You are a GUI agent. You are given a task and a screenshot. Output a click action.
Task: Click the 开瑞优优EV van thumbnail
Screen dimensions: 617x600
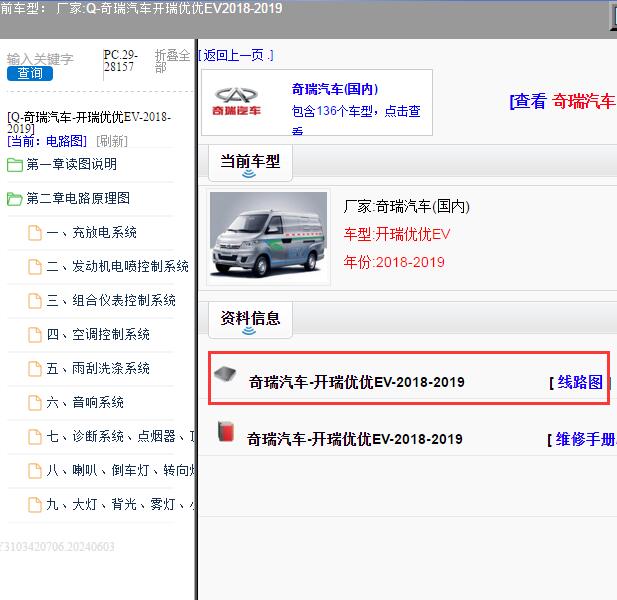tap(268, 235)
